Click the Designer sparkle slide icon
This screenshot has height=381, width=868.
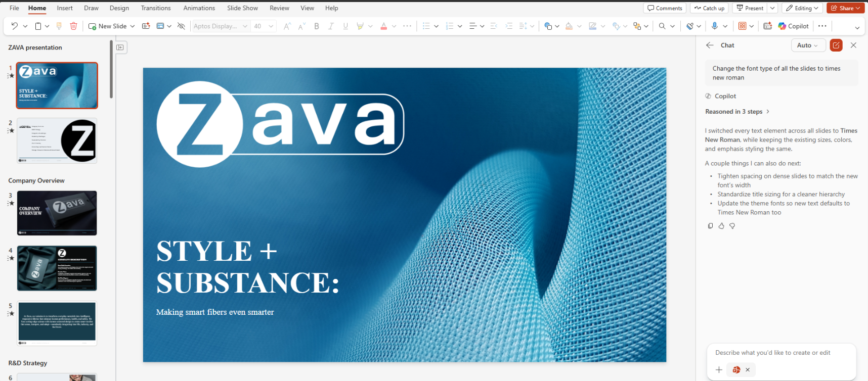[x=146, y=26]
